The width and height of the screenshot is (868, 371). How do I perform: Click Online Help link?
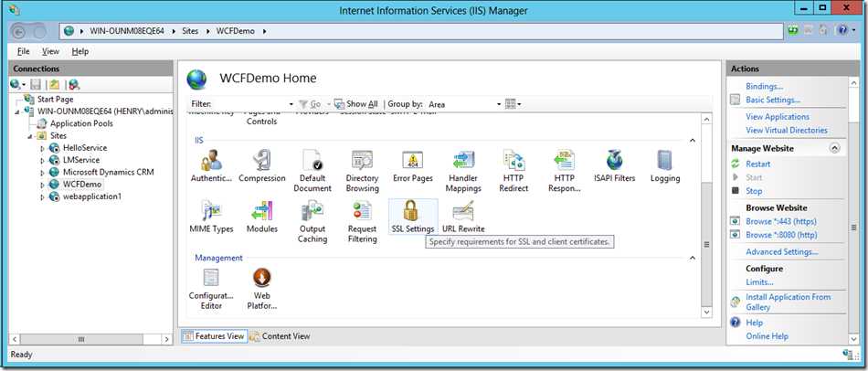767,336
